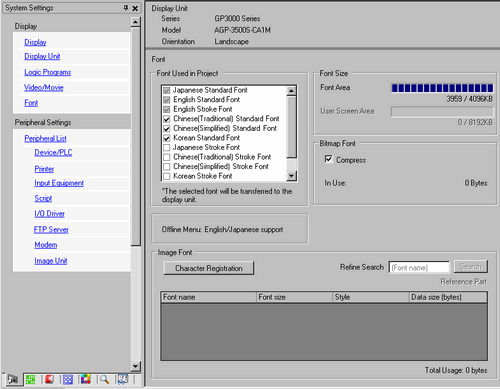The height and width of the screenshot is (389, 500).
Task: Click the 'Landscape' orientation value
Action: click(x=231, y=42)
